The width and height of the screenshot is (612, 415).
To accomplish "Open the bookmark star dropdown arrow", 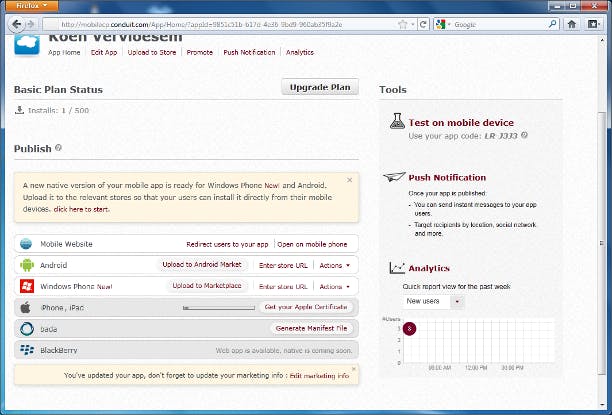I will click(413, 25).
